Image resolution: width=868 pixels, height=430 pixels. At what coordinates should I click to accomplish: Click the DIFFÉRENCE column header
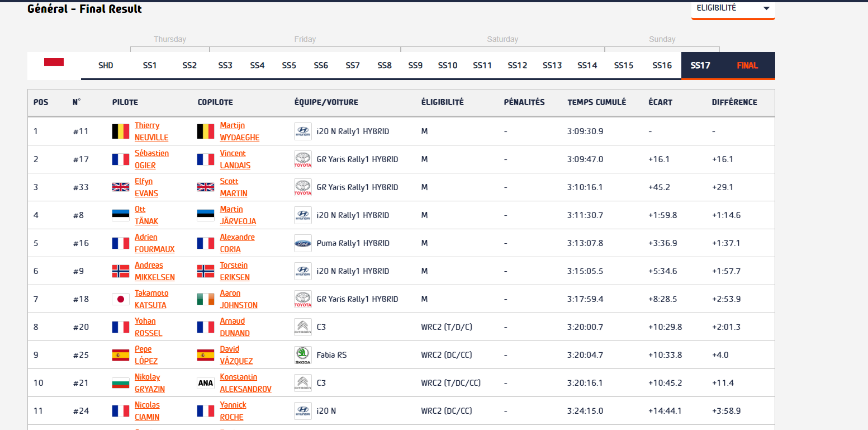pyautogui.click(x=734, y=102)
